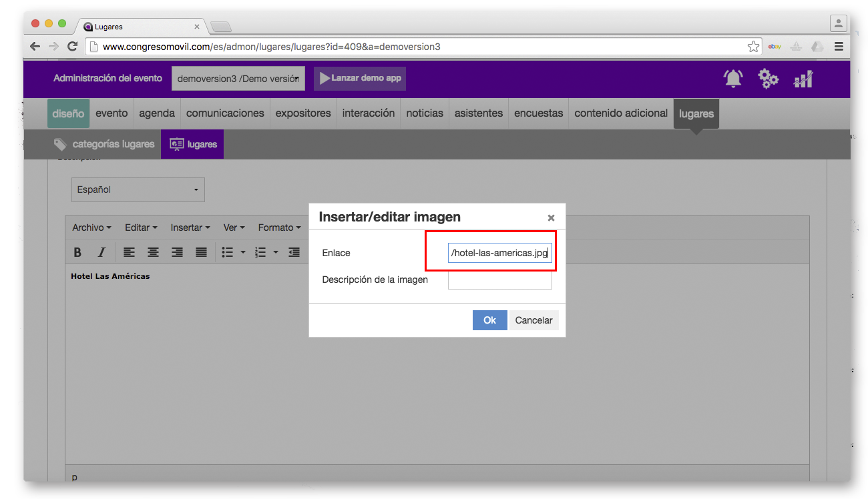Go to the evento tab

(x=112, y=113)
